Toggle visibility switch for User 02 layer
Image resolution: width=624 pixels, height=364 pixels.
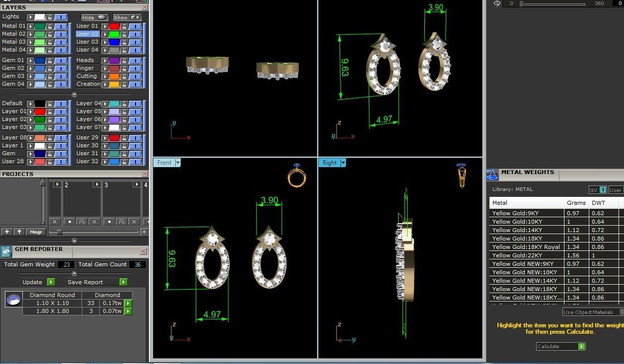(135, 34)
